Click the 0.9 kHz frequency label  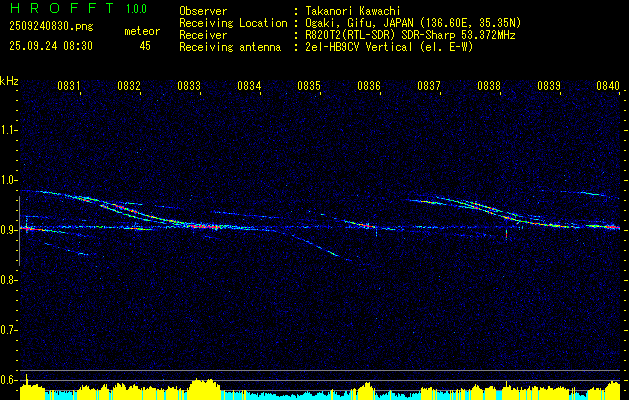[x=8, y=230]
